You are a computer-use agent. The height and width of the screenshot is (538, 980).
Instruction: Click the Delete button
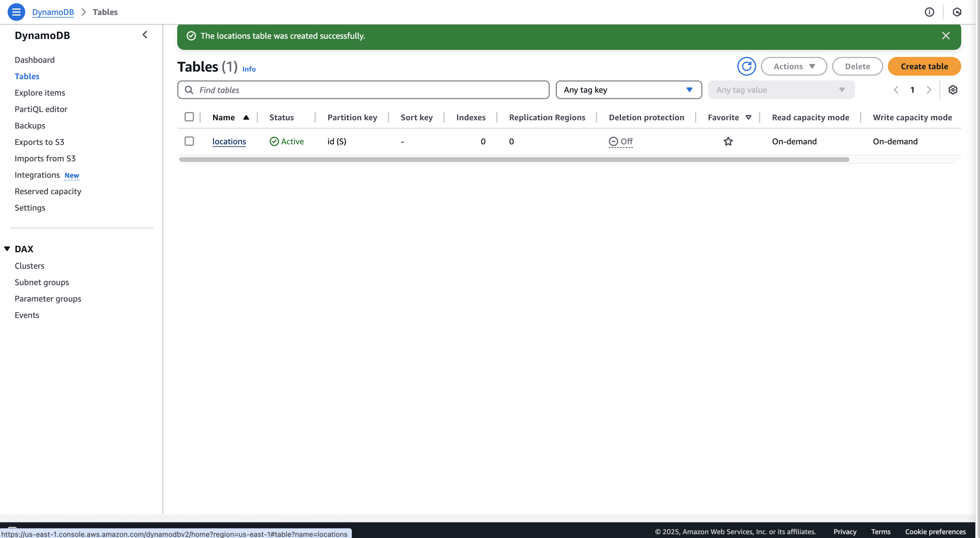[857, 66]
